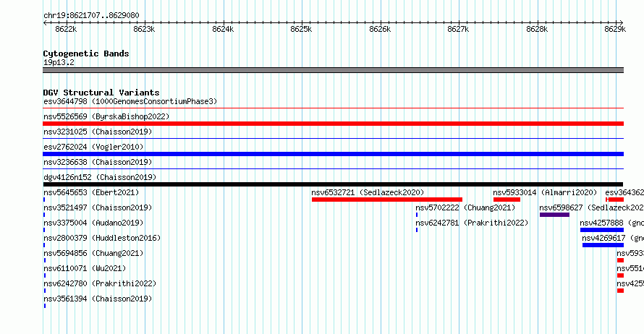
Task: Click the purple nsv6598627 variant bar
Action: pos(554,215)
